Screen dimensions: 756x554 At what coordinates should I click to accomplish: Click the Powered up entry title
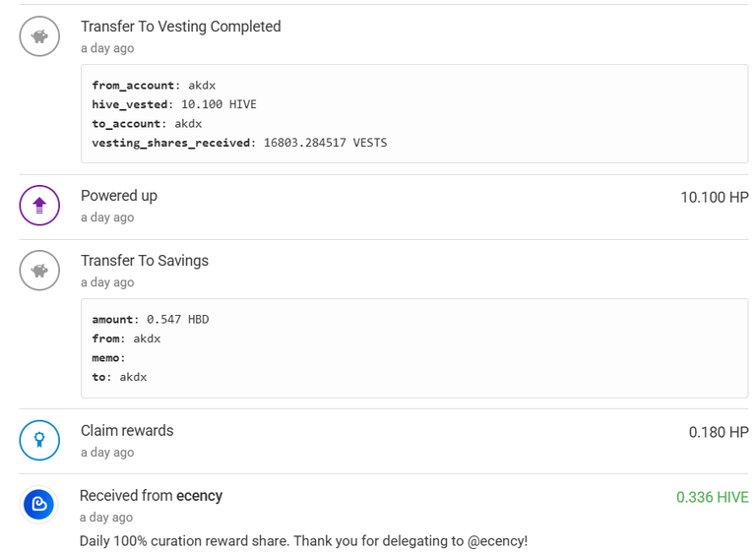click(x=119, y=196)
